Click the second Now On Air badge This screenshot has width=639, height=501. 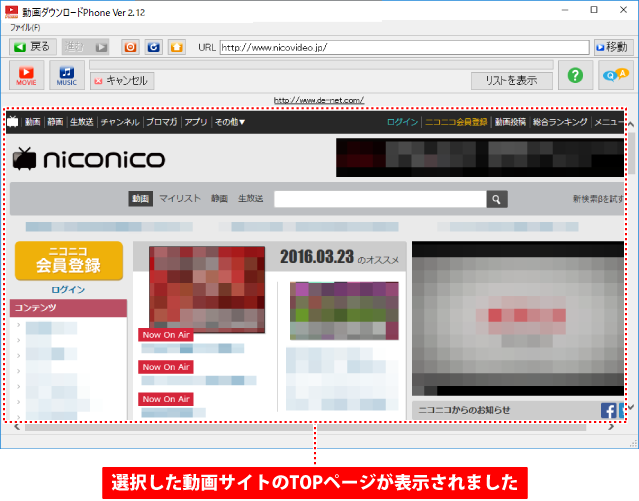[x=166, y=367]
